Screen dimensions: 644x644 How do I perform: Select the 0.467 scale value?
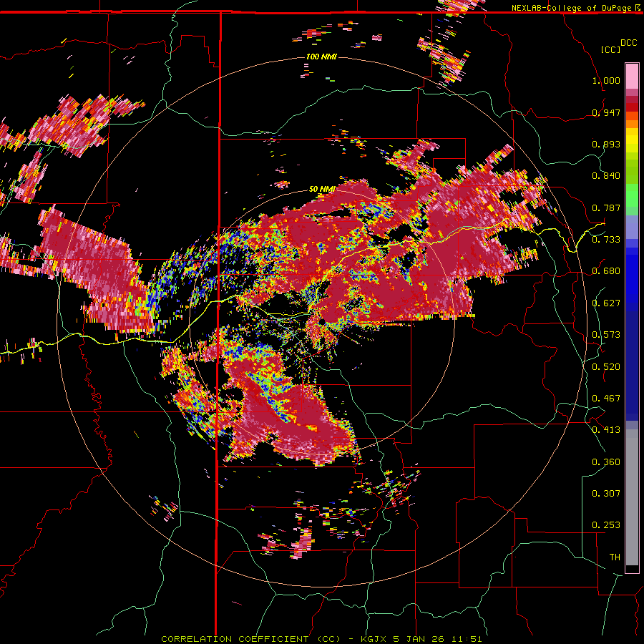click(x=606, y=399)
